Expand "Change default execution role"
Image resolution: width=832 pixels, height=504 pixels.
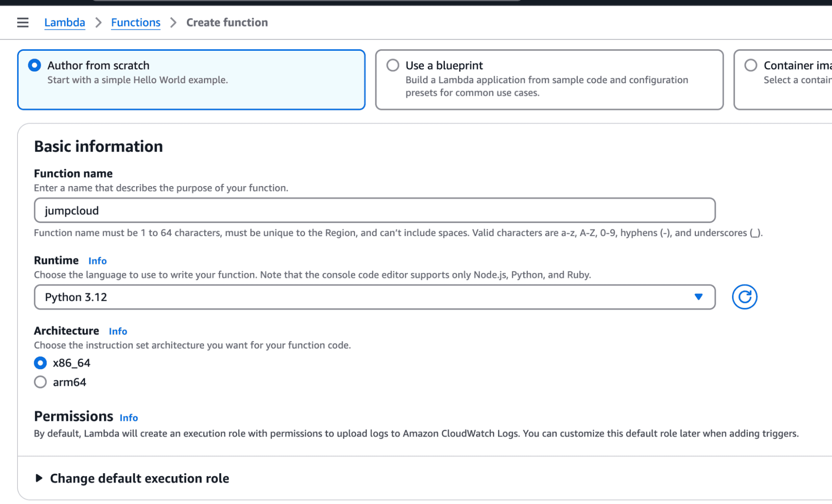click(x=139, y=478)
